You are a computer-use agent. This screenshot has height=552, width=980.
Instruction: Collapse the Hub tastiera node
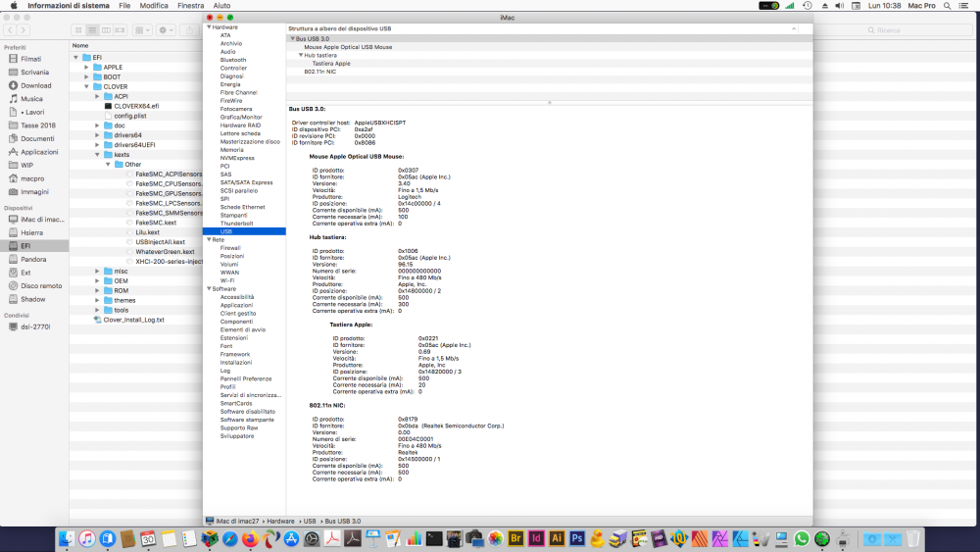(x=301, y=55)
